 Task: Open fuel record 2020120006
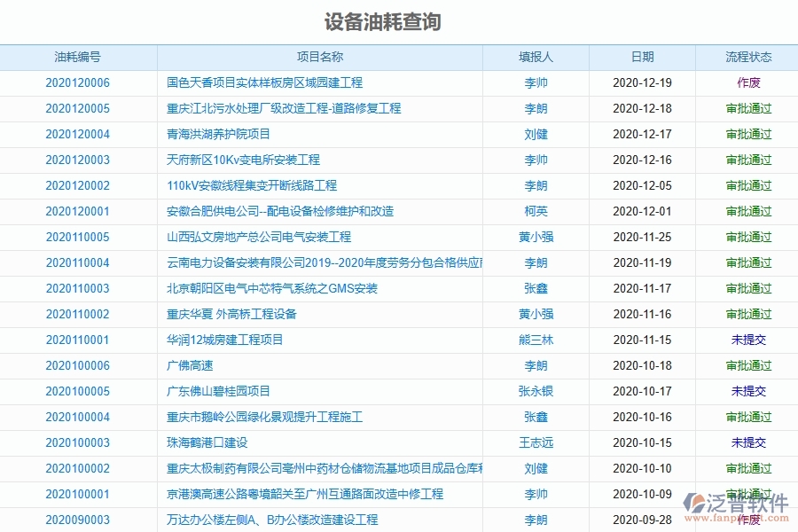click(x=78, y=82)
